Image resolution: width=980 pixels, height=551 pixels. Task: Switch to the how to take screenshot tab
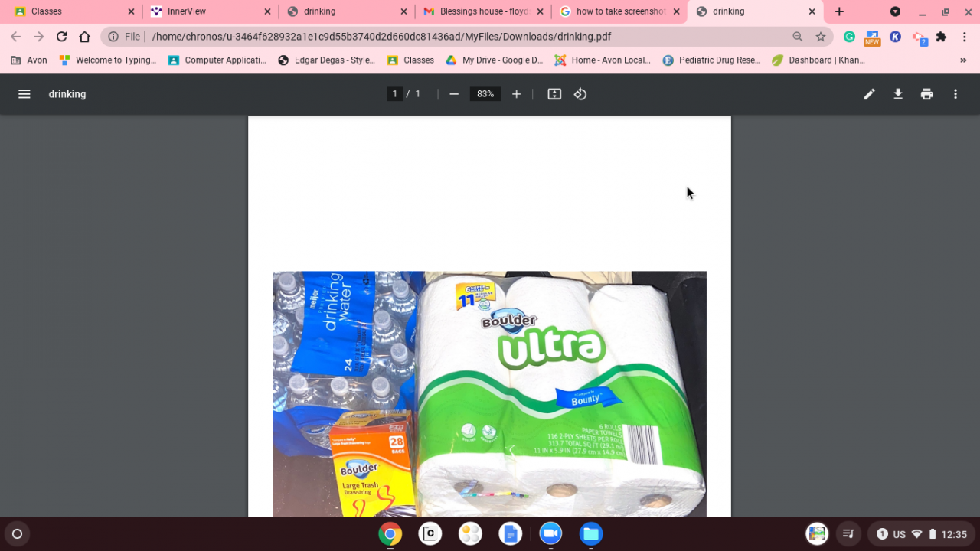point(619,11)
